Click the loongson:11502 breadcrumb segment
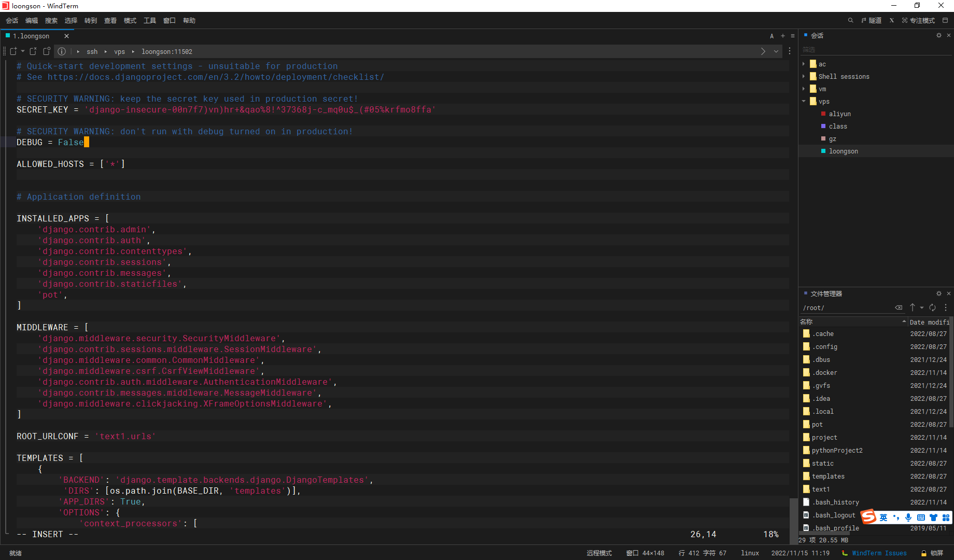 [x=167, y=52]
